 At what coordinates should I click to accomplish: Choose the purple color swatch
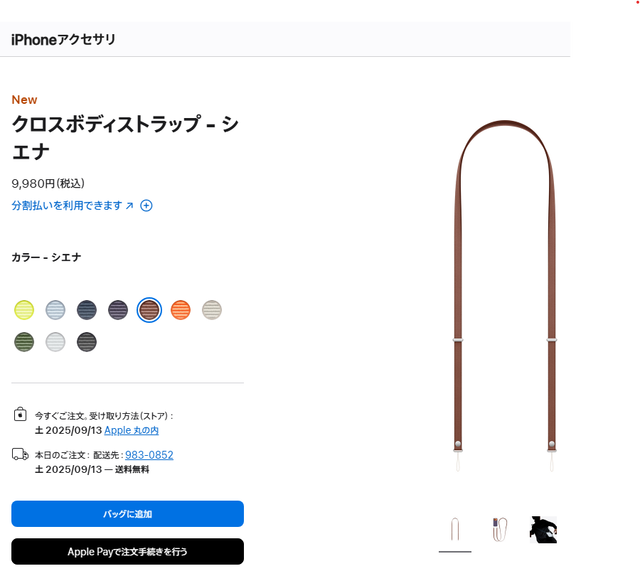pyautogui.click(x=118, y=310)
